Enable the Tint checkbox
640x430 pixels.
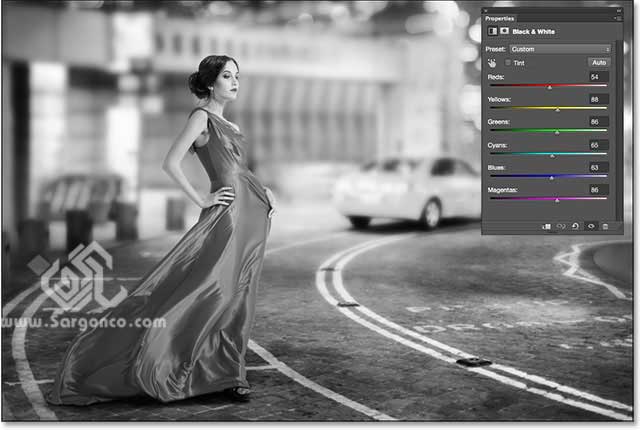pyautogui.click(x=507, y=62)
